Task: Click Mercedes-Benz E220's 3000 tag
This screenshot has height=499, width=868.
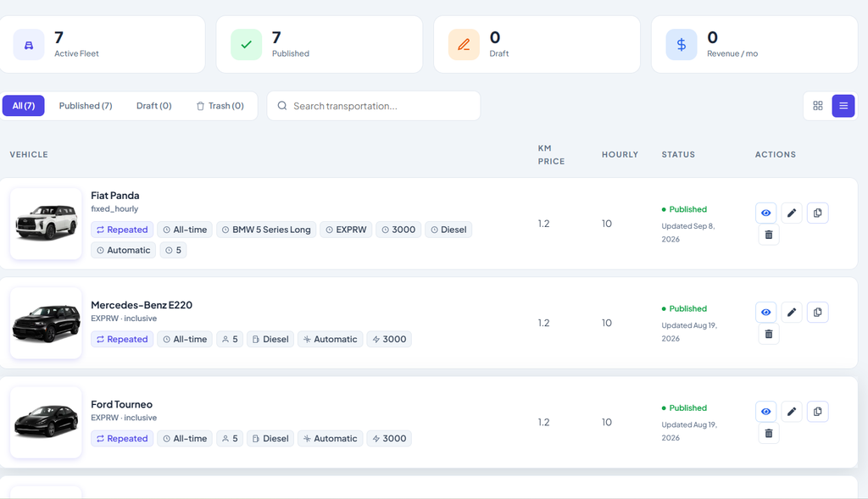Action: (x=389, y=339)
